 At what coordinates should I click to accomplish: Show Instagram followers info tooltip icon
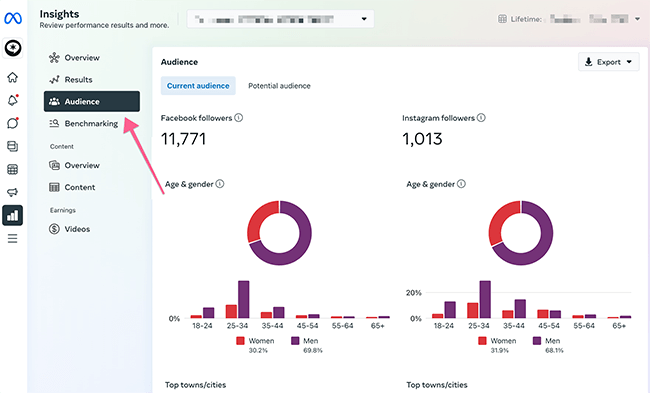click(481, 118)
